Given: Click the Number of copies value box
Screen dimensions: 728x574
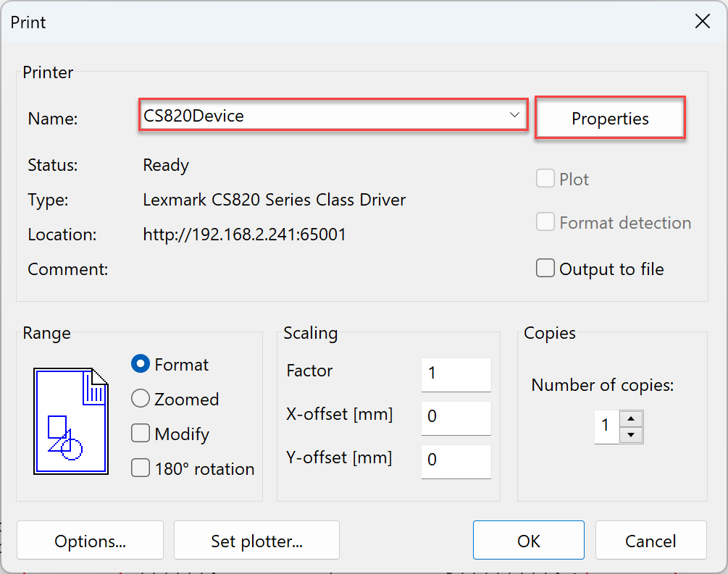Looking at the screenshot, I should [606, 426].
